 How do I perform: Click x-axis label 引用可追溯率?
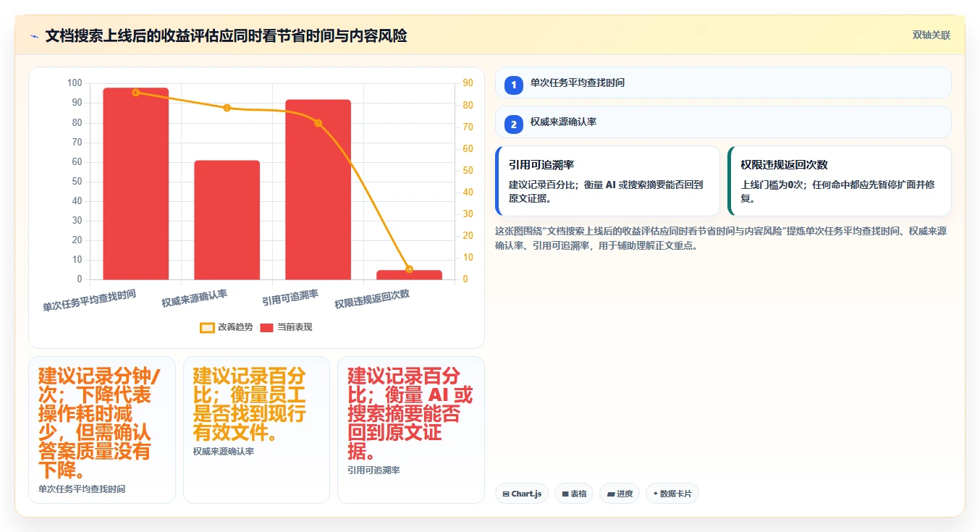pos(290,297)
